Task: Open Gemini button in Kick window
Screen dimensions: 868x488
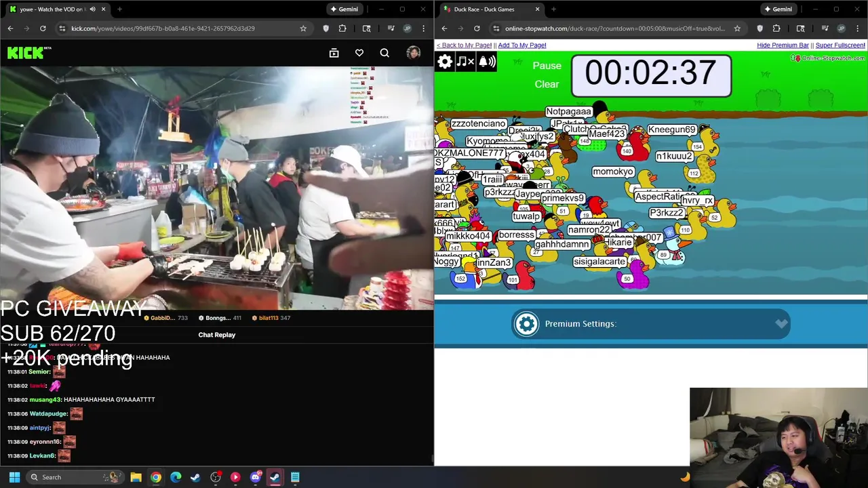Action: 343,9
